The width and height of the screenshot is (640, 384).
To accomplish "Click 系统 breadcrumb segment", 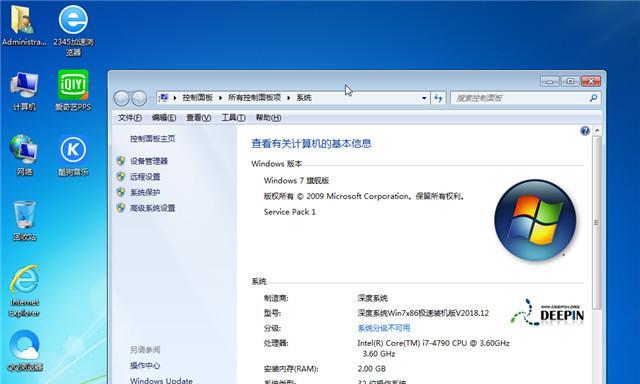I will [304, 98].
